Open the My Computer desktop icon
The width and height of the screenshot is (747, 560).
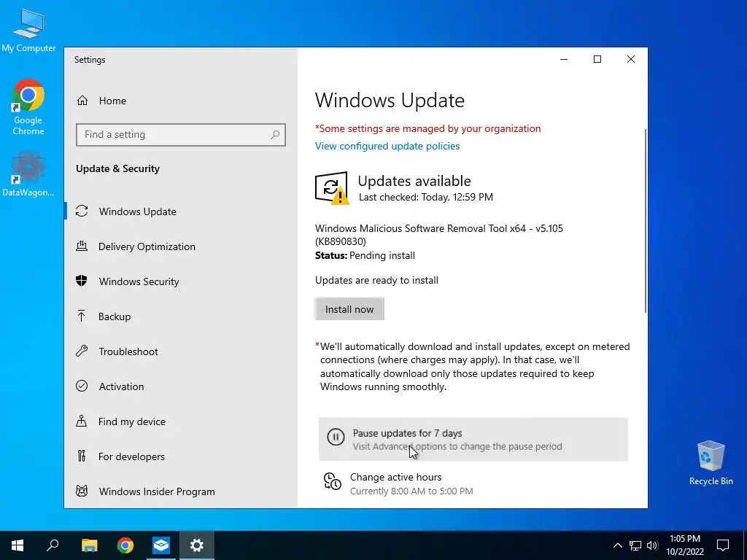click(x=28, y=30)
